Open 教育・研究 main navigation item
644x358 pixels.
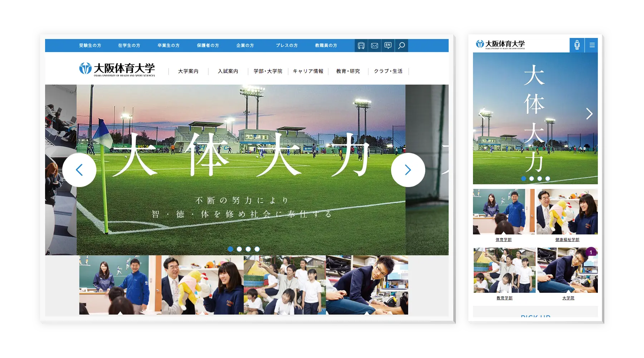[x=348, y=71]
